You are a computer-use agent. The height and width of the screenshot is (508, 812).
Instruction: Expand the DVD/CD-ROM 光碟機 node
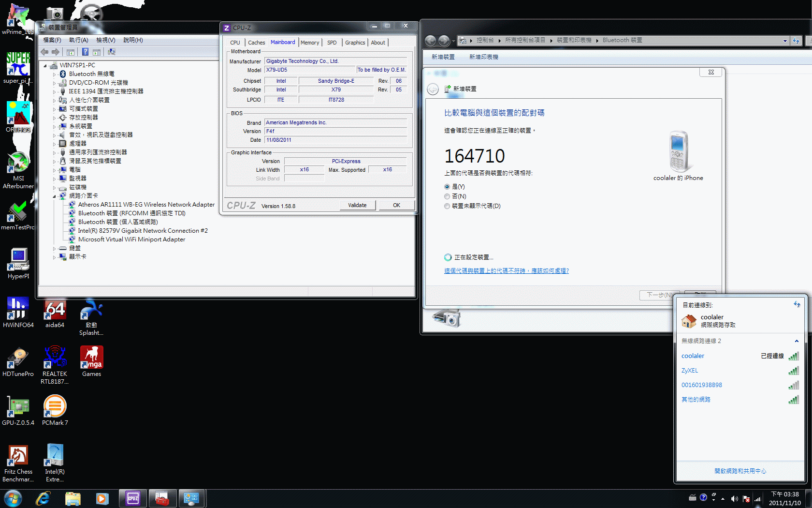pos(54,83)
